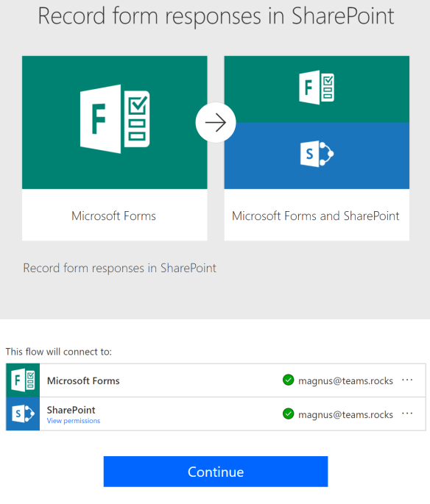The width and height of the screenshot is (430, 504).
Task: Click the page title Record form responses
Action: (216, 15)
